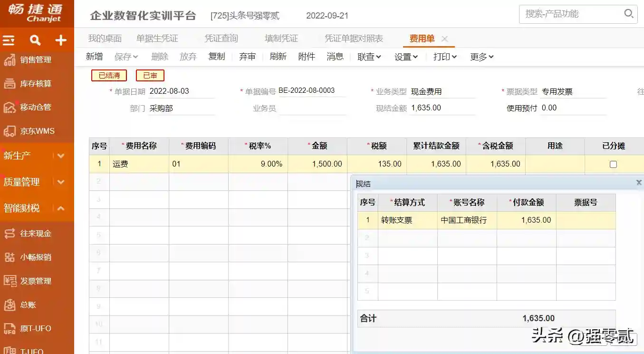644x354 pixels.
Task: Open 总账 module icon
Action: [x=10, y=305]
